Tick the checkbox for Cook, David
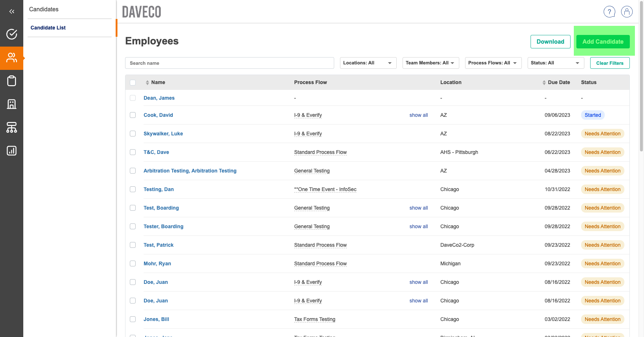 pos(133,115)
